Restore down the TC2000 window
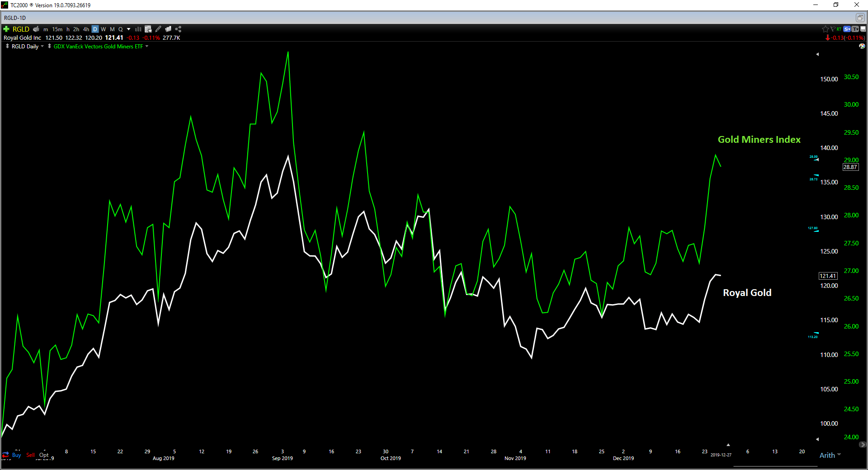 tap(836, 5)
